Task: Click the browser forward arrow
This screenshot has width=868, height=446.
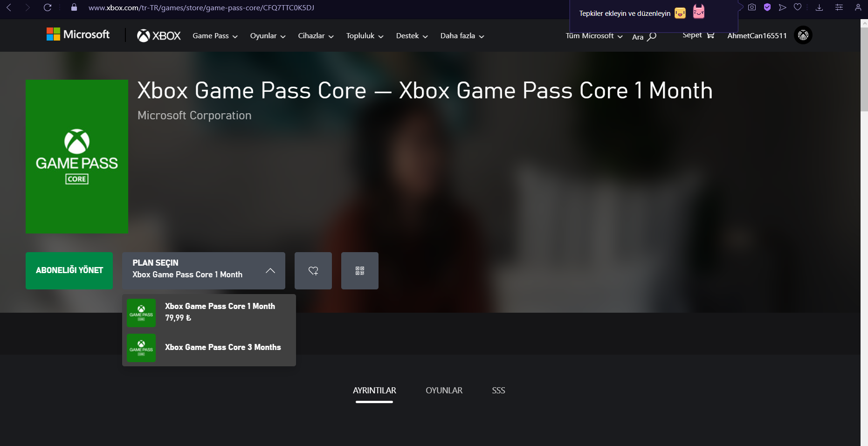Action: (x=28, y=7)
